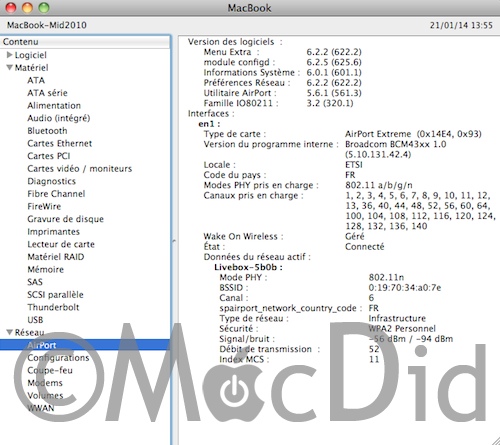Open the Bluetooth hardware entry

click(x=47, y=131)
